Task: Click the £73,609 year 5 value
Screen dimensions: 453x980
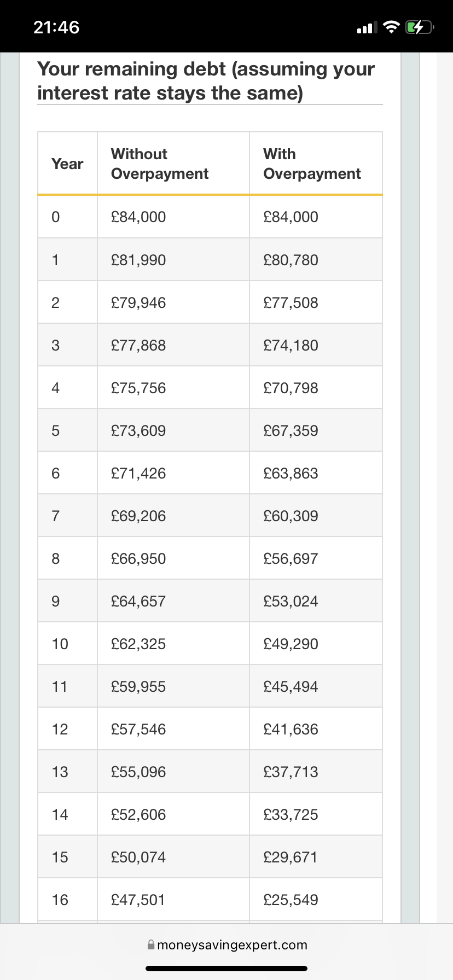Action: click(x=138, y=430)
